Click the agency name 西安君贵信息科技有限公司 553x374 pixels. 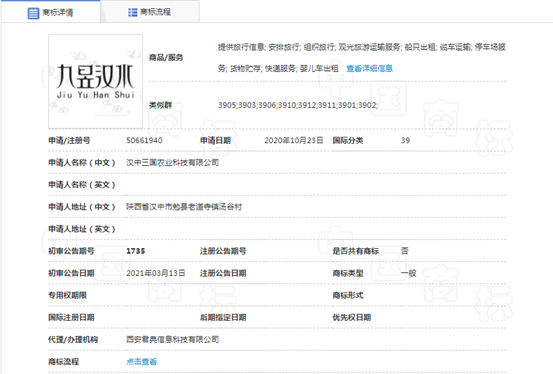172,339
